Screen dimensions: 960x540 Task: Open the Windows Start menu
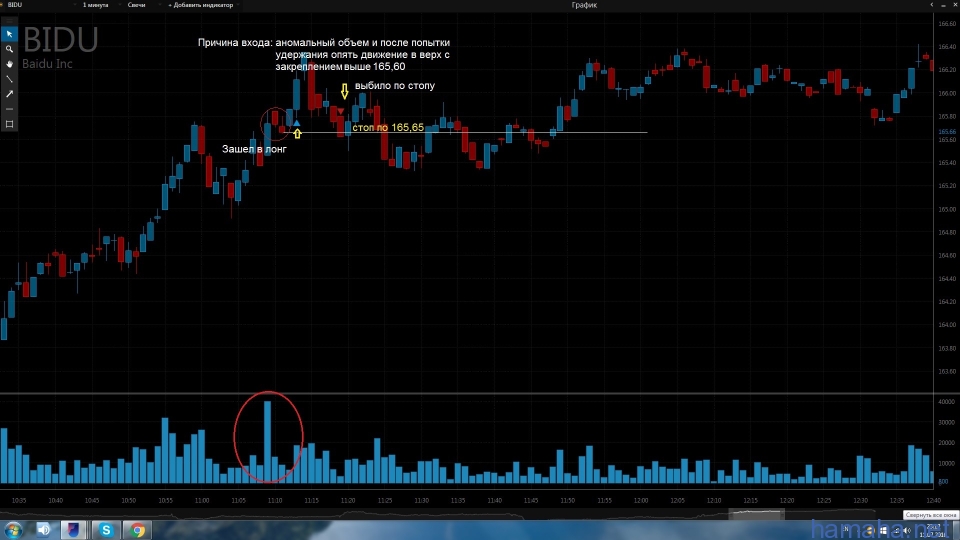pyautogui.click(x=13, y=530)
